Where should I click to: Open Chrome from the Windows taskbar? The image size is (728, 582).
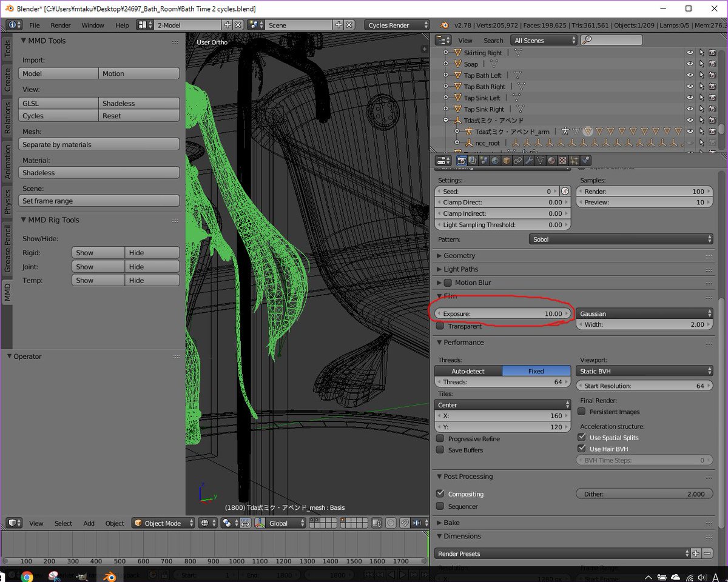27,577
